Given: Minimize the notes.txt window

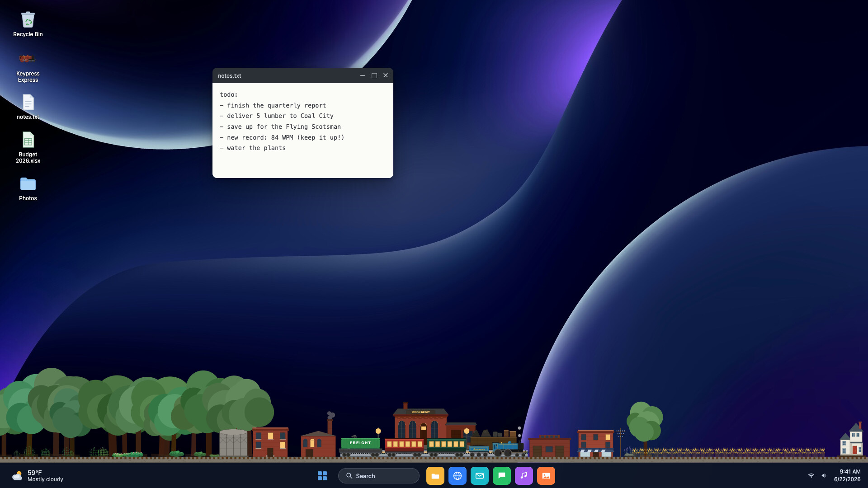Looking at the screenshot, I should coord(363,75).
